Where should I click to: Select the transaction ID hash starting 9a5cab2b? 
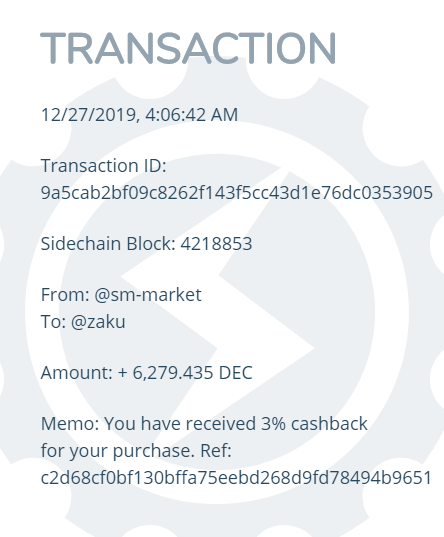pyautogui.click(x=237, y=192)
